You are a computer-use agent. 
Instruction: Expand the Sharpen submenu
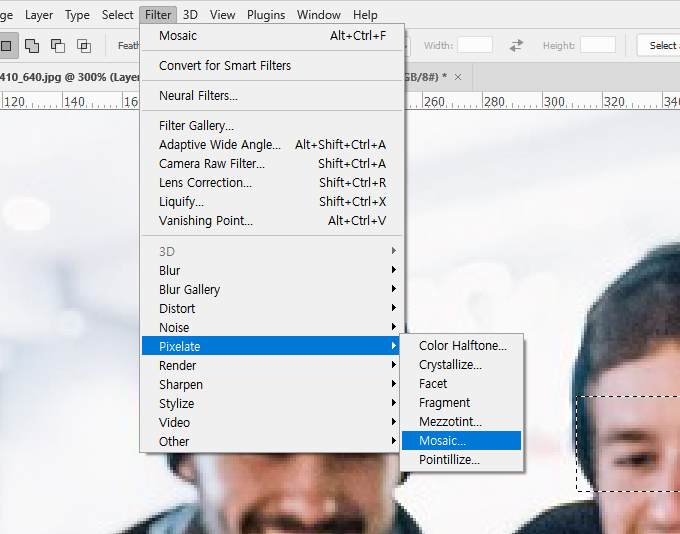point(272,384)
